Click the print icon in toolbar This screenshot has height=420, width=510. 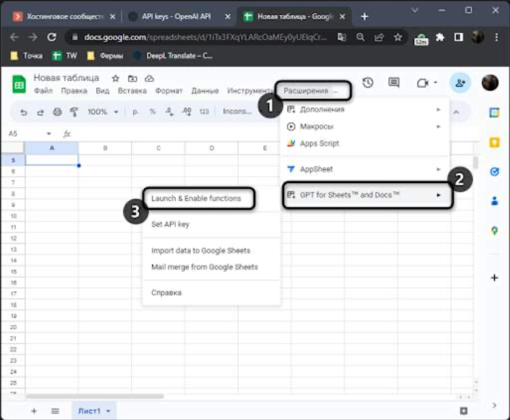click(x=57, y=112)
